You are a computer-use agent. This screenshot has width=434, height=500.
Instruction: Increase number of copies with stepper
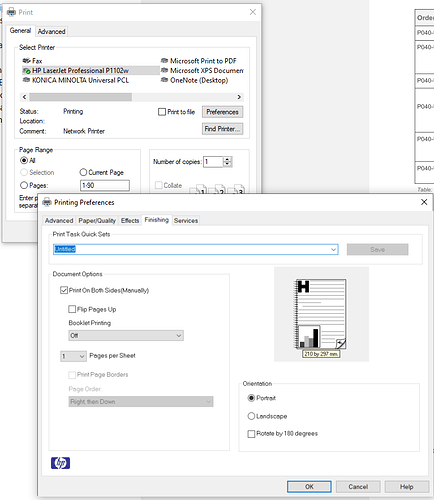pos(227,159)
